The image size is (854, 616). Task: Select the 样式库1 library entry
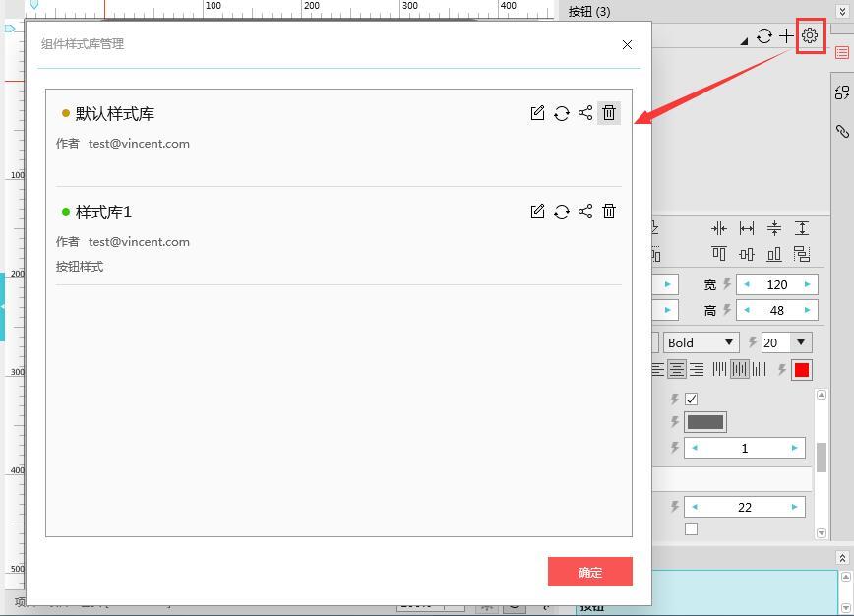tap(103, 212)
